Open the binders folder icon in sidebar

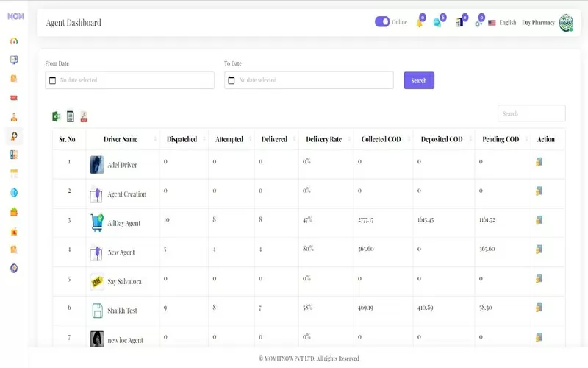click(14, 155)
